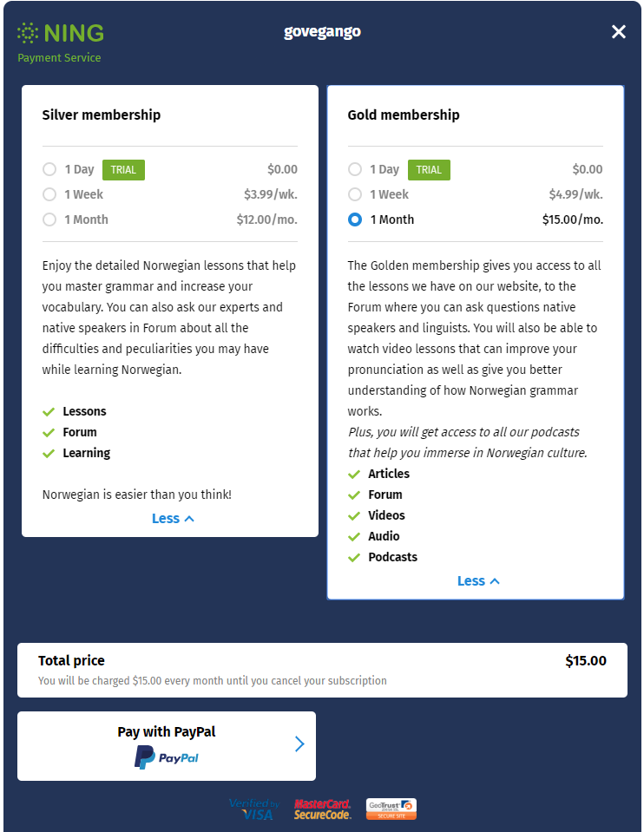Pay with PayPal
Image resolution: width=644 pixels, height=832 pixels.
(166, 745)
